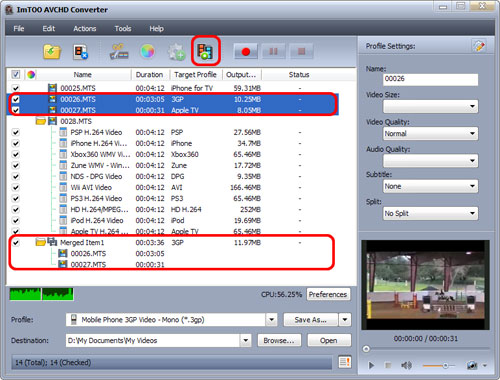Viewport: 500px width, 380px height.
Task: Open the File menu
Action: click(19, 28)
